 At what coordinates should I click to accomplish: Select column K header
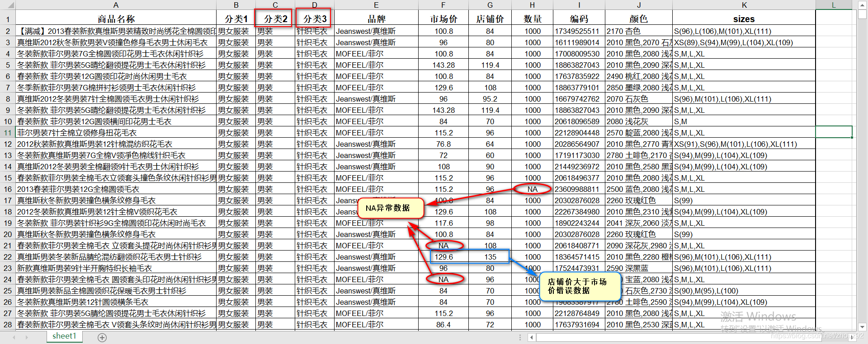tap(744, 5)
